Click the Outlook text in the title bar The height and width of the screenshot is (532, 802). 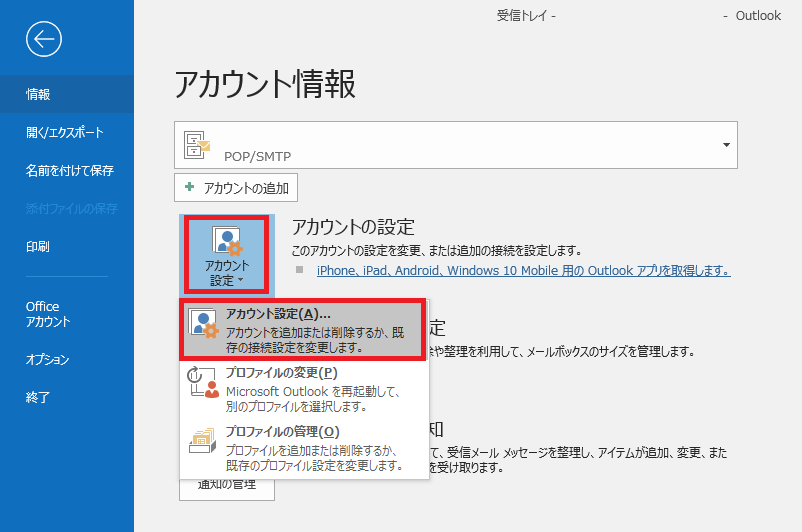(x=758, y=16)
